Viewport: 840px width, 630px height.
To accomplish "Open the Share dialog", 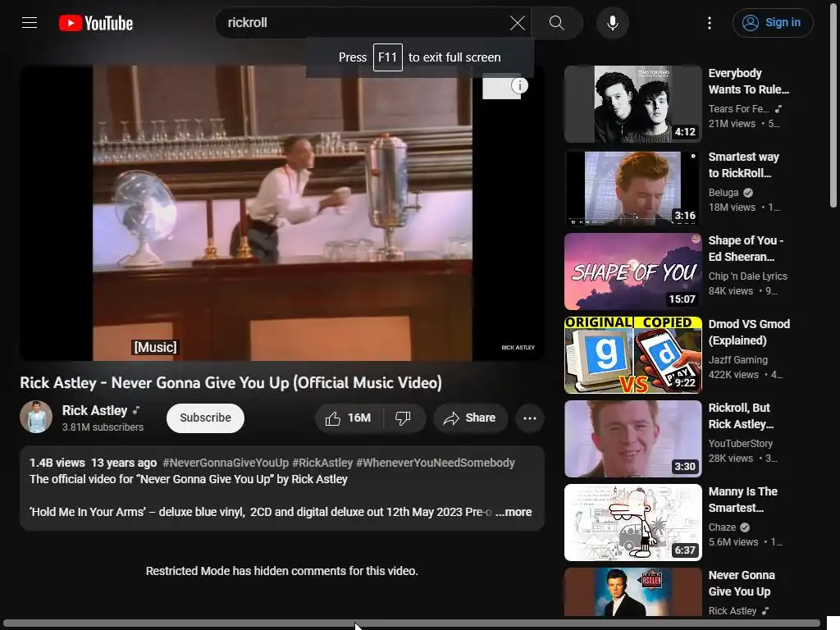I will point(470,418).
